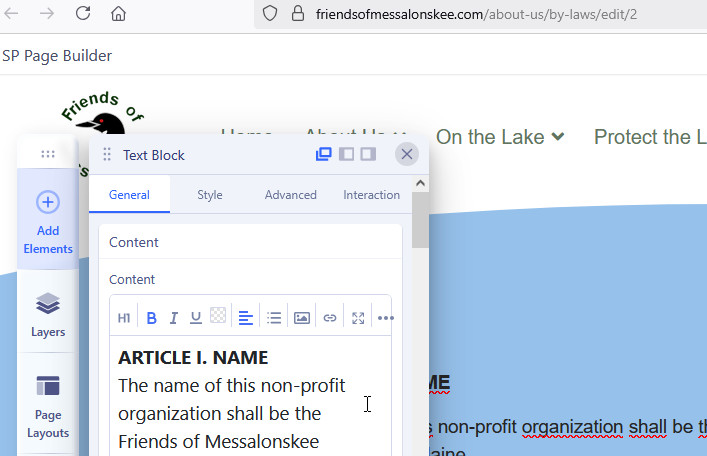Image resolution: width=707 pixels, height=456 pixels.
Task: Open the Layers panel
Action: coord(48,314)
